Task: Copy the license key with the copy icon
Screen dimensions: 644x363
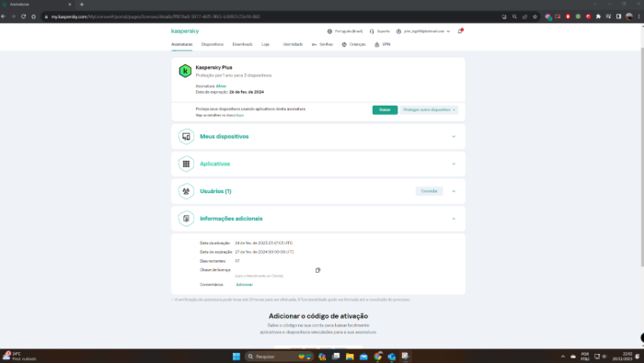Action: coord(317,270)
